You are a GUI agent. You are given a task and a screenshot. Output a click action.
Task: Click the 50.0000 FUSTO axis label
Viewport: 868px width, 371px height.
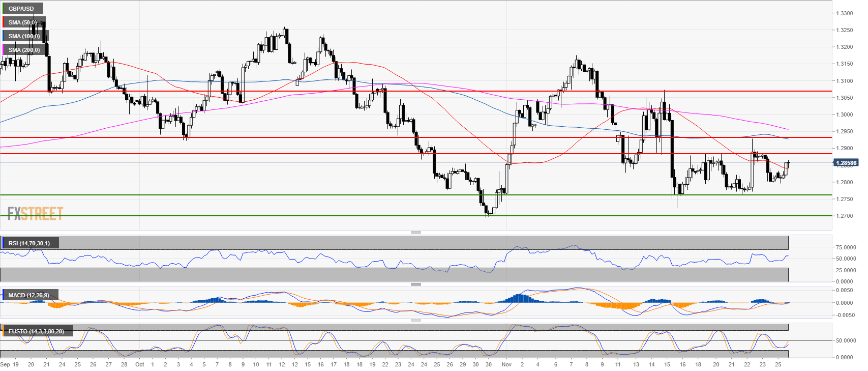pyautogui.click(x=846, y=340)
